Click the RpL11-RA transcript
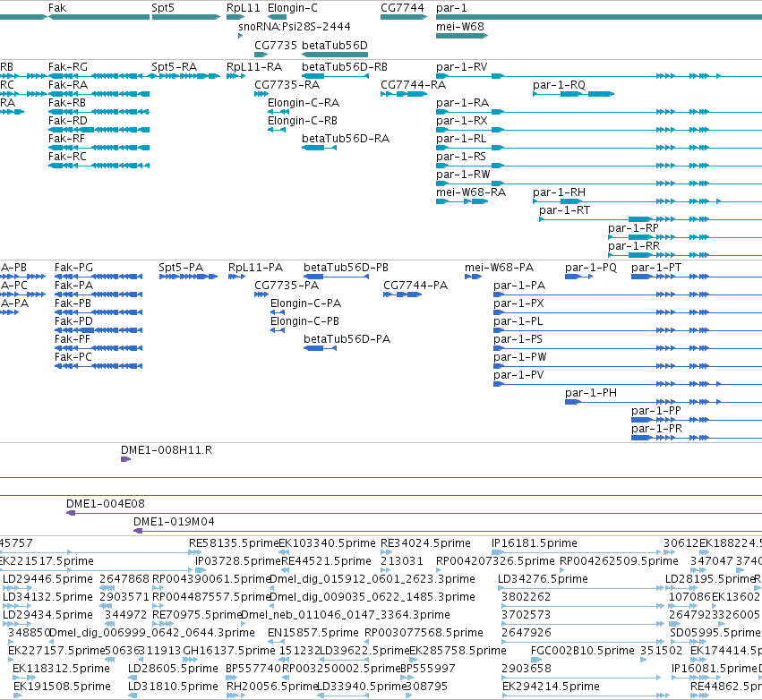The width and height of the screenshot is (762, 700). [235, 76]
